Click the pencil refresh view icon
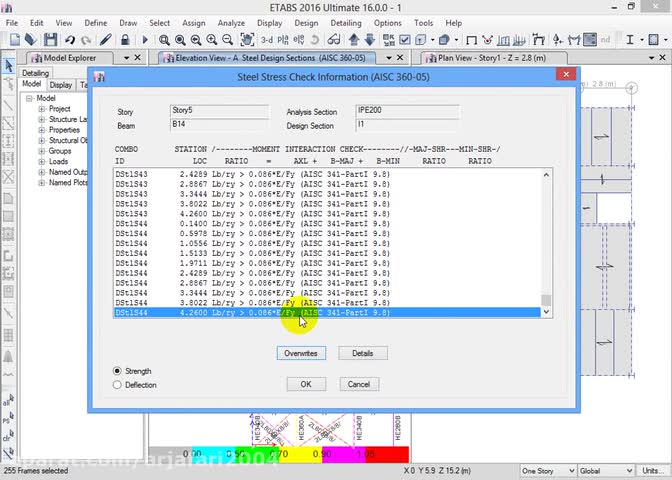Image resolution: width=672 pixels, height=480 pixels. (105, 40)
